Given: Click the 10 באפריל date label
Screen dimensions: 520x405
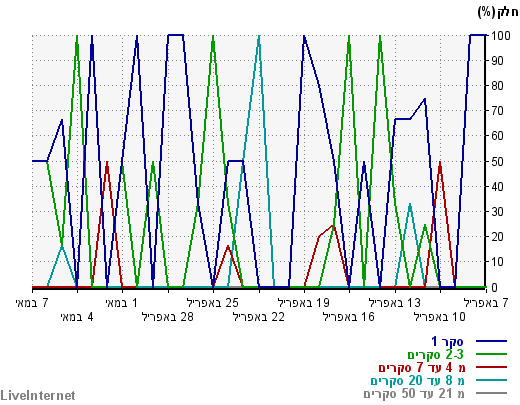Looking at the screenshot, I should [440, 317].
